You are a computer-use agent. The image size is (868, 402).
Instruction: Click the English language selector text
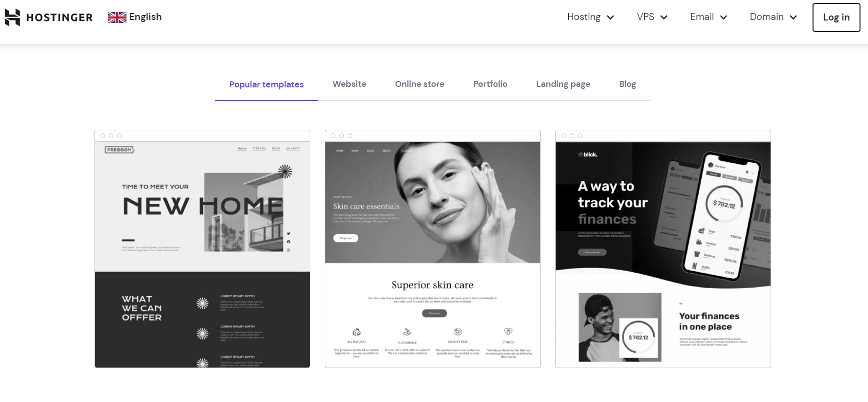pos(145,17)
